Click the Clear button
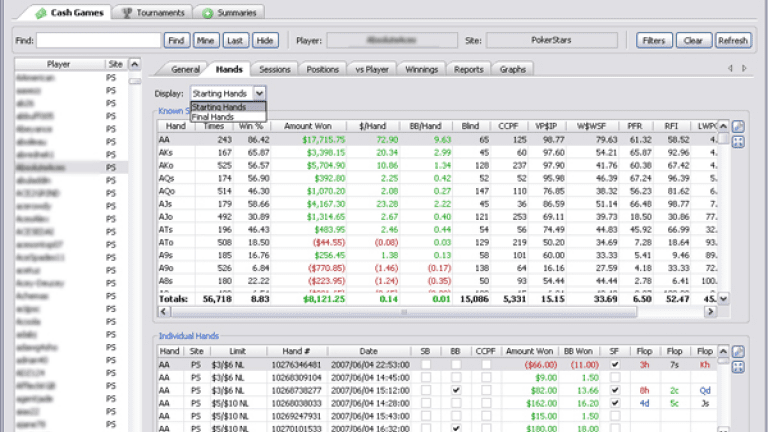Image resolution: width=768 pixels, height=432 pixels. 694,40
